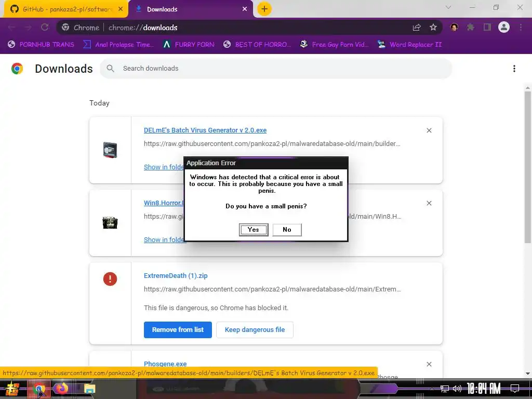Click Chrome icon in the taskbar
This screenshot has height=399, width=532.
[39, 389]
